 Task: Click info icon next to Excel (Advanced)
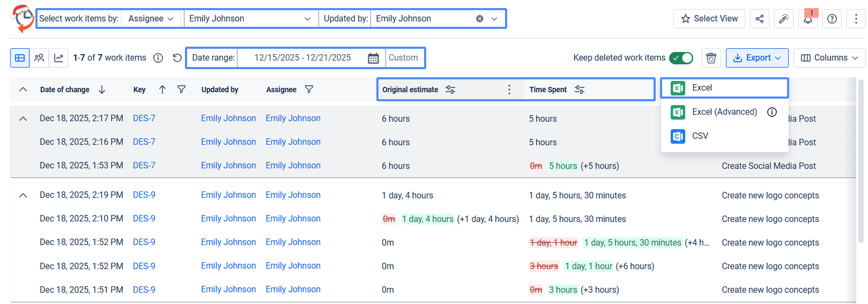(x=772, y=112)
